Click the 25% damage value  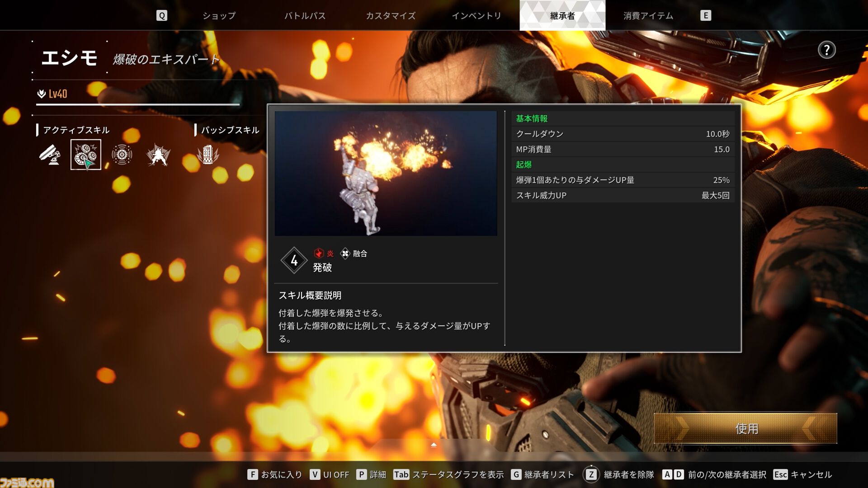click(x=722, y=180)
